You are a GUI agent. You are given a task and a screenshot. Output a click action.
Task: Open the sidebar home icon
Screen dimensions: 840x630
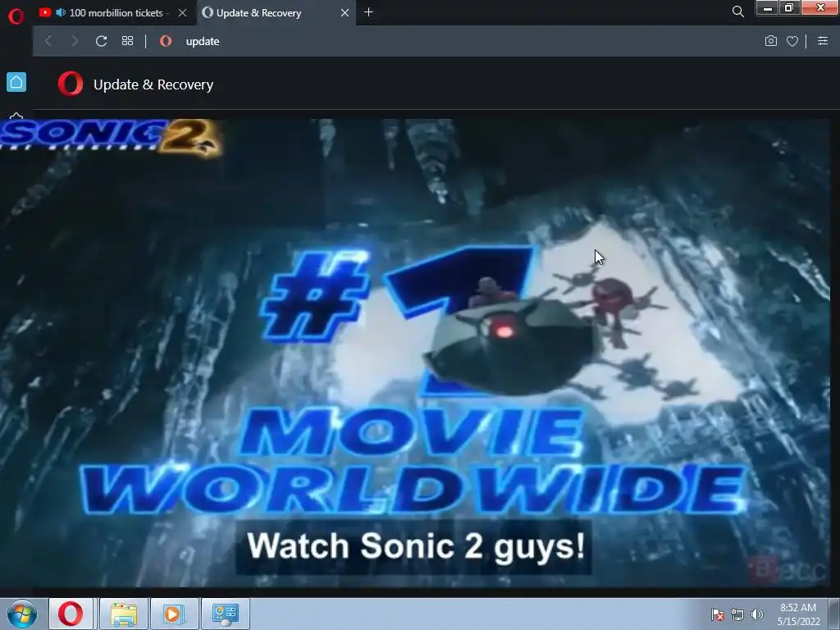16,82
